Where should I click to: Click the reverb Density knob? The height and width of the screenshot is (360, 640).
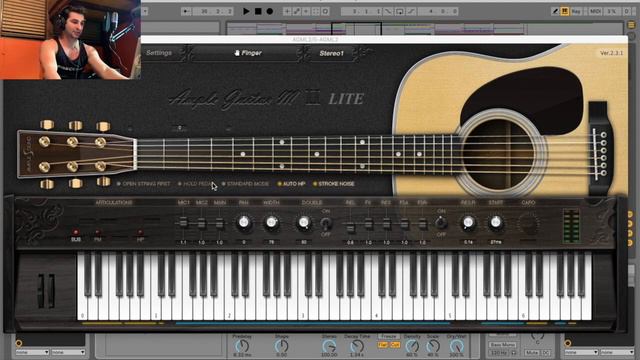412,346
